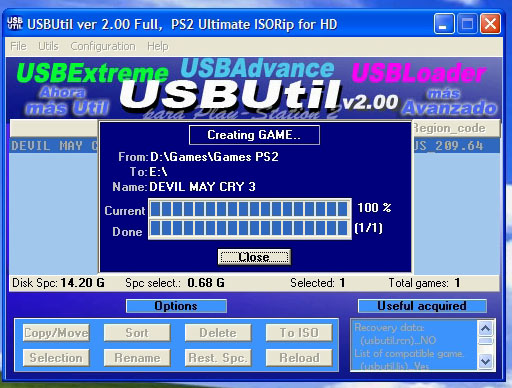
Task: Maximize the USBUtil window
Action: click(x=467, y=24)
